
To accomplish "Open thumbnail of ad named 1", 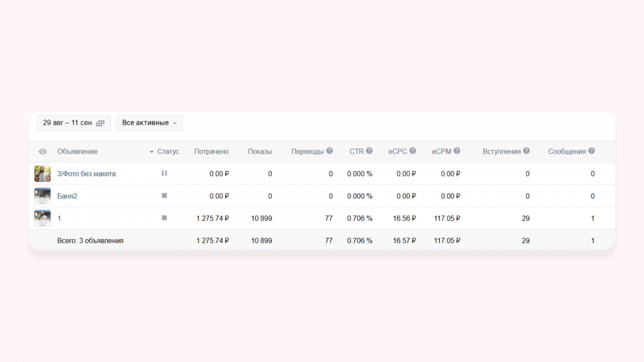I will pyautogui.click(x=42, y=218).
